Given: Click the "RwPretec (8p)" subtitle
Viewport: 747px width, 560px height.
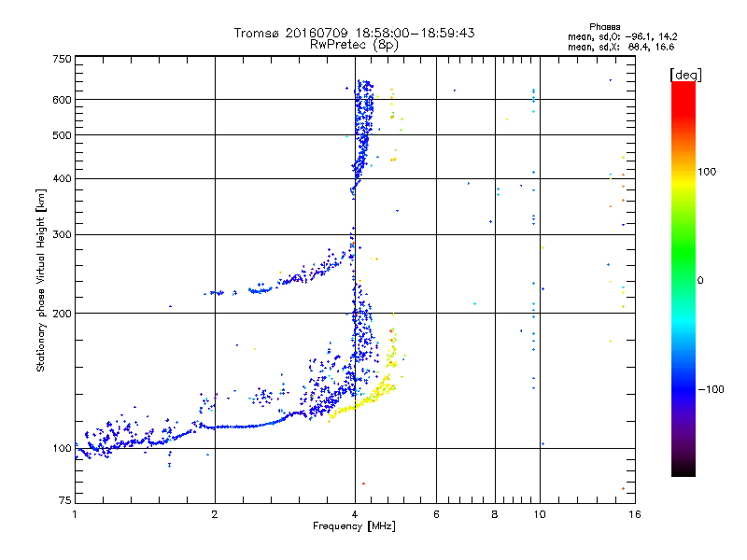Looking at the screenshot, I should [x=354, y=45].
